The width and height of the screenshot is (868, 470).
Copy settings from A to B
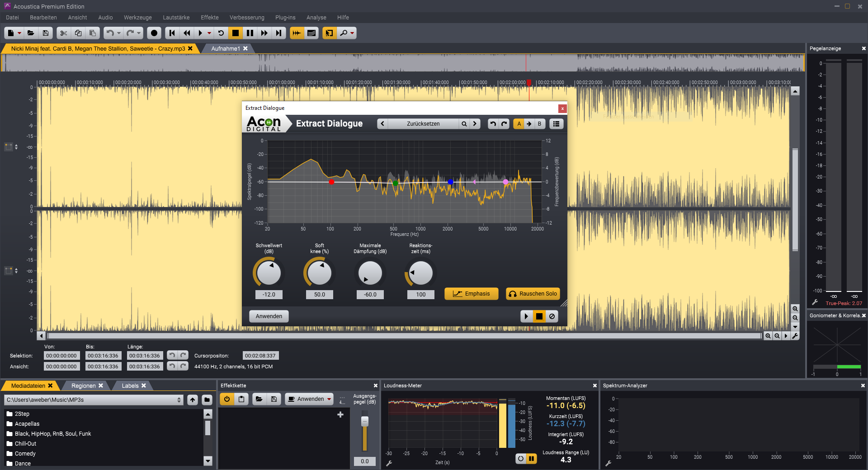pyautogui.click(x=529, y=124)
